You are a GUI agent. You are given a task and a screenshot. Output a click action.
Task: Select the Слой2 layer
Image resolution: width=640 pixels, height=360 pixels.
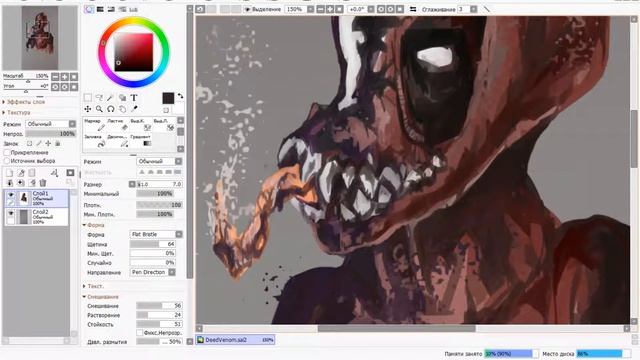(37, 217)
